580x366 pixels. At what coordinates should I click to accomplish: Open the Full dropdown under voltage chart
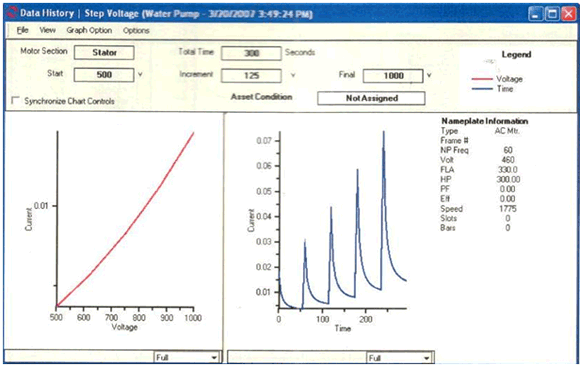tap(187, 357)
